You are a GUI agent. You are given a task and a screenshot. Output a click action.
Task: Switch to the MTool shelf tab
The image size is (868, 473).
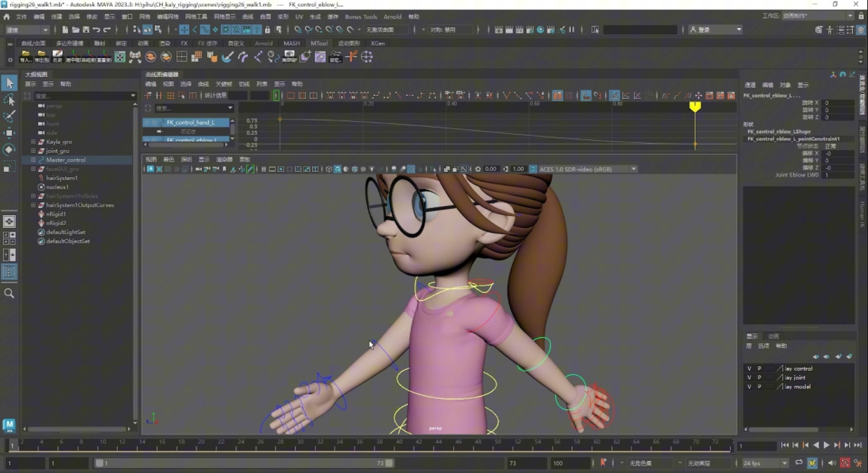[x=319, y=43]
